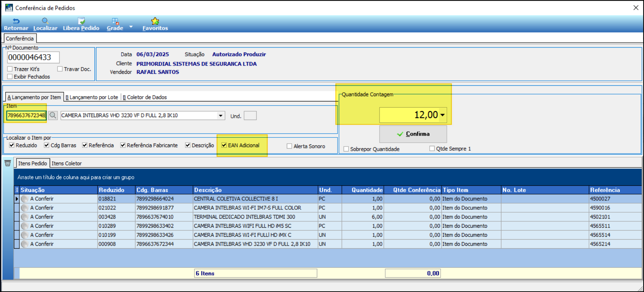Uncheck the Cdg Barras option
The height and width of the screenshot is (292, 644).
(47, 145)
